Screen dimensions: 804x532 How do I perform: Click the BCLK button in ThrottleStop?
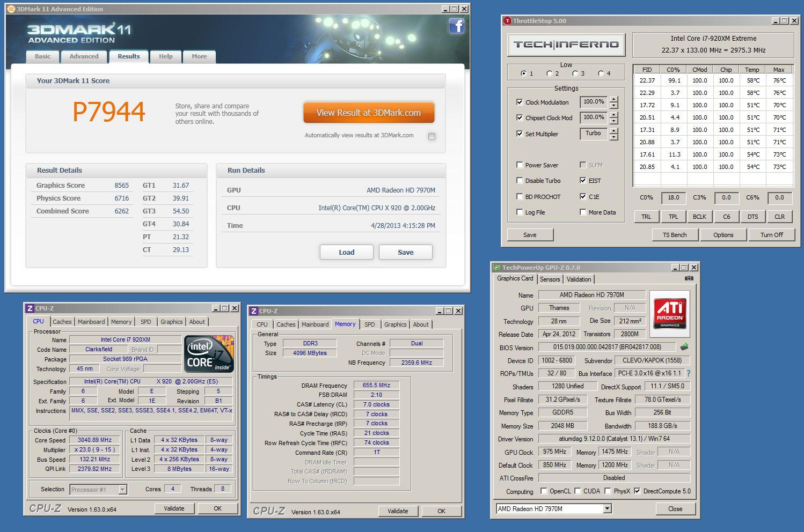tap(699, 217)
